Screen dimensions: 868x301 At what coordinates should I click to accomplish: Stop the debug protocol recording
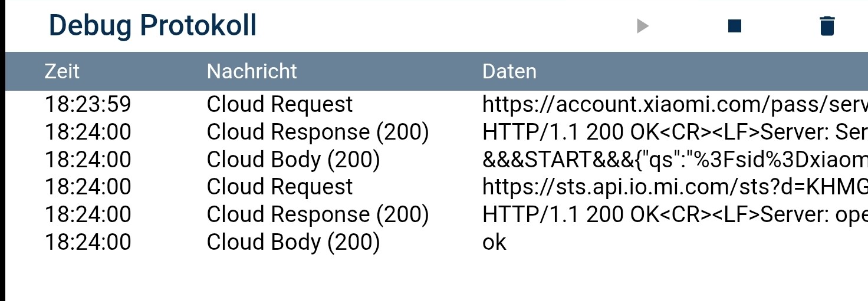click(735, 26)
